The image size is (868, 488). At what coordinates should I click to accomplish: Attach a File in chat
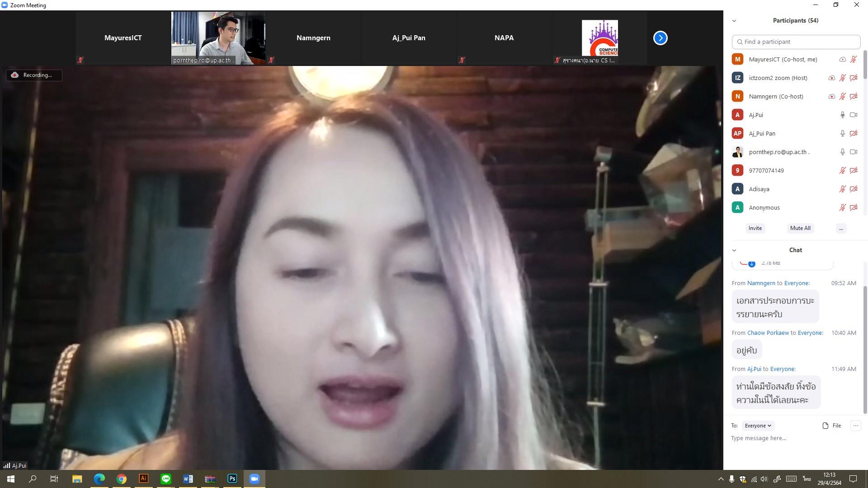(x=832, y=426)
